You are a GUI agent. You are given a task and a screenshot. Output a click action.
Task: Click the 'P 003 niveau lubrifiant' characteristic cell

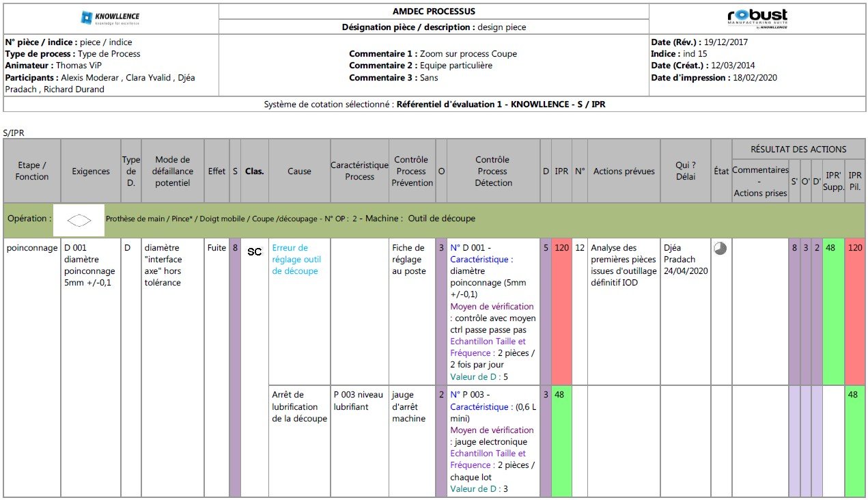(x=359, y=401)
